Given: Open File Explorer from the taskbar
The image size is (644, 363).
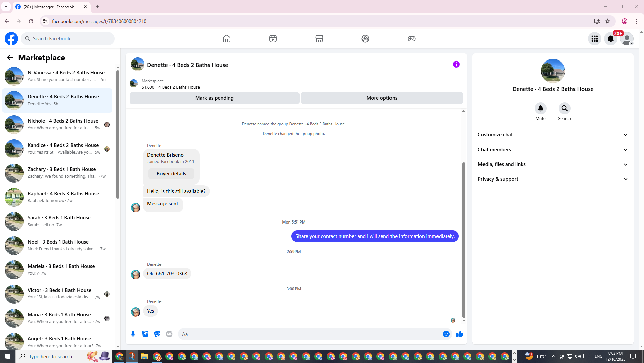Looking at the screenshot, I should tap(144, 356).
